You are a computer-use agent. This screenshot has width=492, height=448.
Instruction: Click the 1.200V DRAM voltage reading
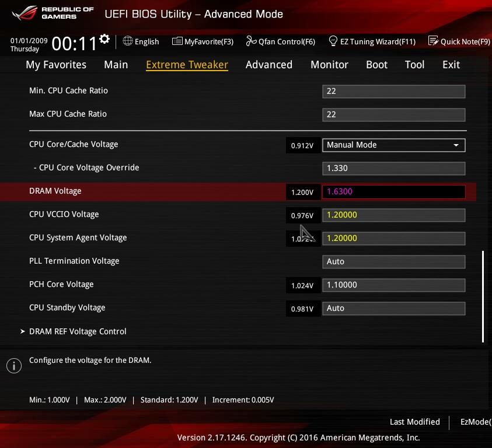point(302,192)
